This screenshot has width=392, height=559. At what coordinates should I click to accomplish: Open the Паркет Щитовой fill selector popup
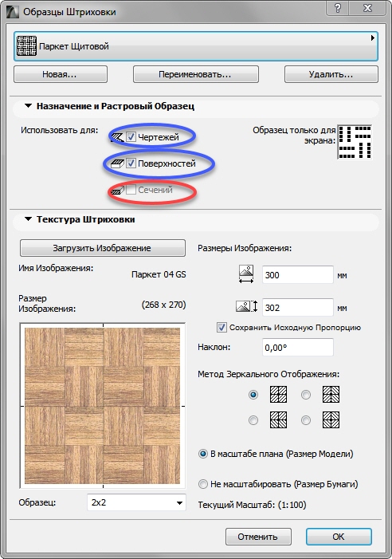point(195,46)
